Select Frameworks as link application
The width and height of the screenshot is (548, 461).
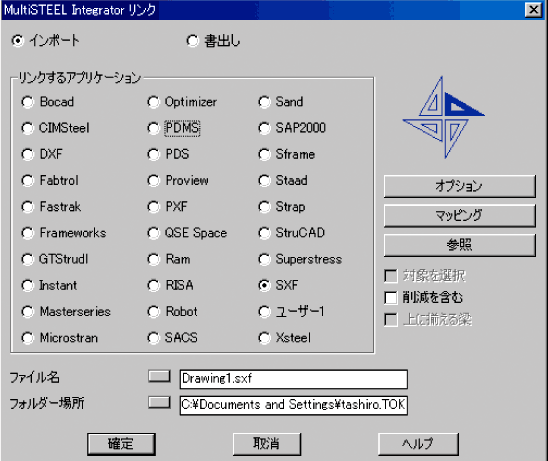pos(27,233)
